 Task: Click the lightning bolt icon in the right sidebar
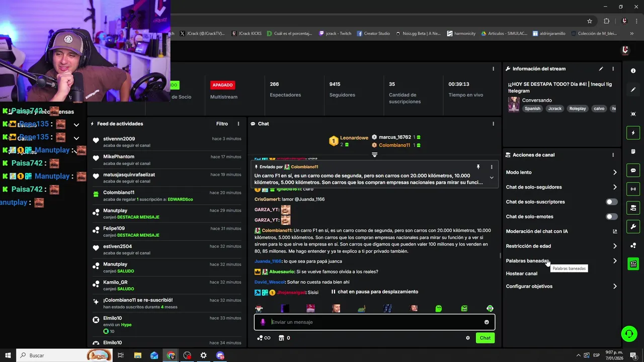633,133
